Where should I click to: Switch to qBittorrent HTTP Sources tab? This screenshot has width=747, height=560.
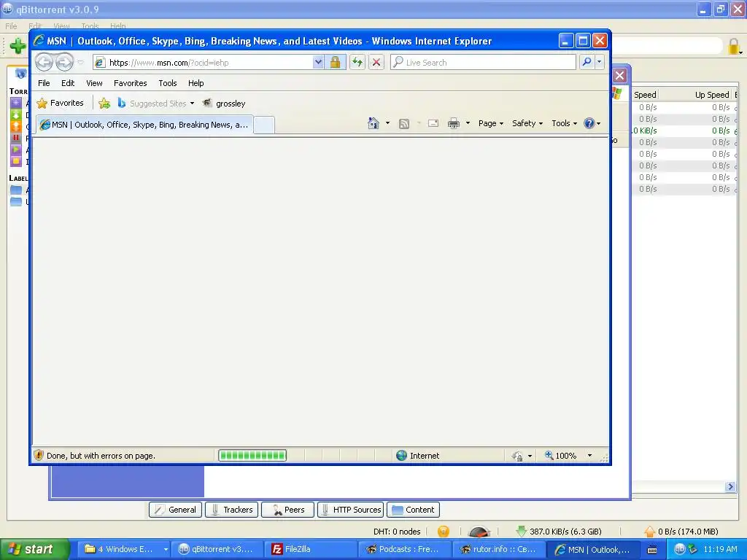click(x=351, y=510)
